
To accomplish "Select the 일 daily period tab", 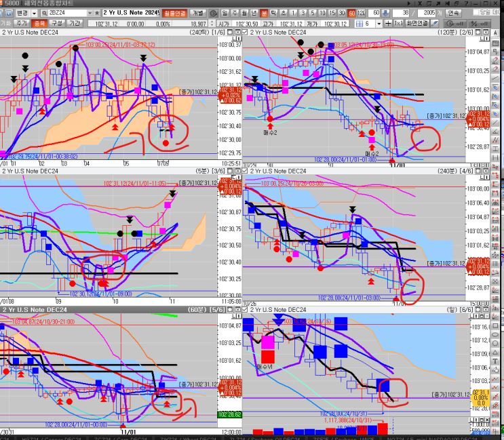I will point(225,13).
